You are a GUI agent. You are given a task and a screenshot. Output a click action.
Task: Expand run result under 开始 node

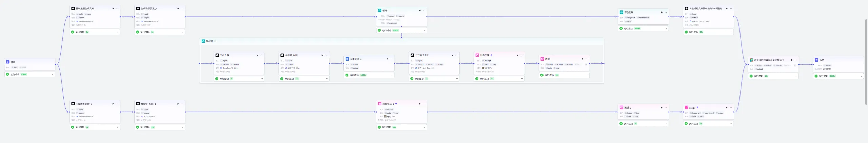(x=53, y=74)
